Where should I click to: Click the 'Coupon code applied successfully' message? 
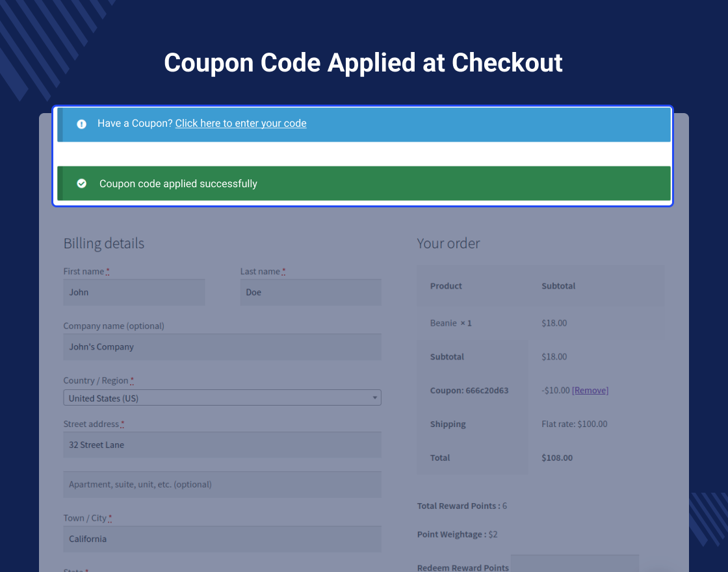point(178,184)
